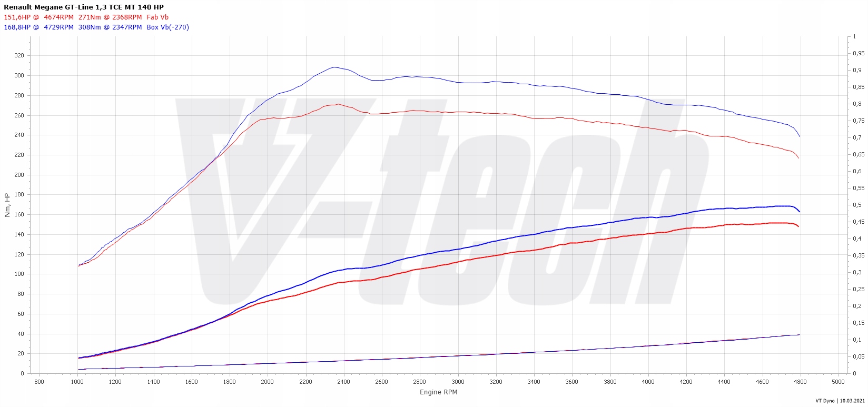Click the x-axis tick label '1400'
868x407 pixels.
click(x=153, y=382)
